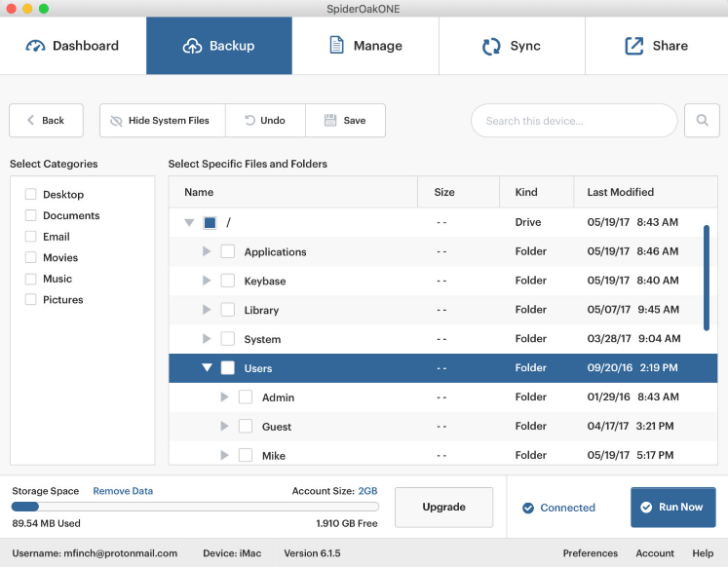Expand the Admin folder arrow
The image size is (728, 567).
[224, 397]
